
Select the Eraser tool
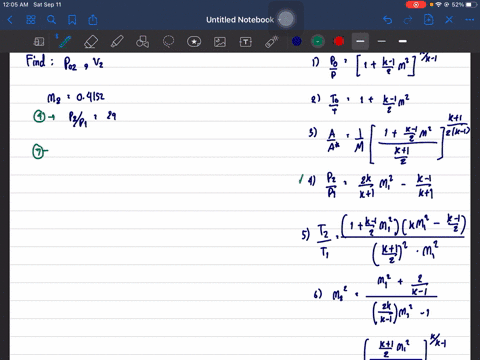tap(91, 42)
